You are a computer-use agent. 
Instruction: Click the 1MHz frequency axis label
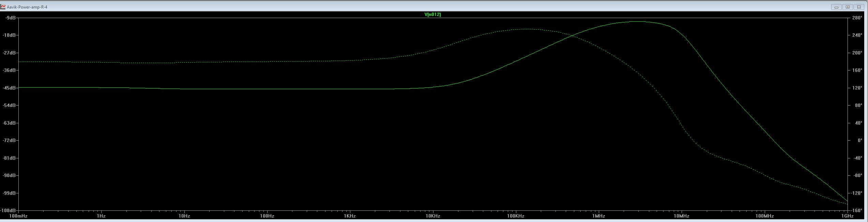(599, 216)
